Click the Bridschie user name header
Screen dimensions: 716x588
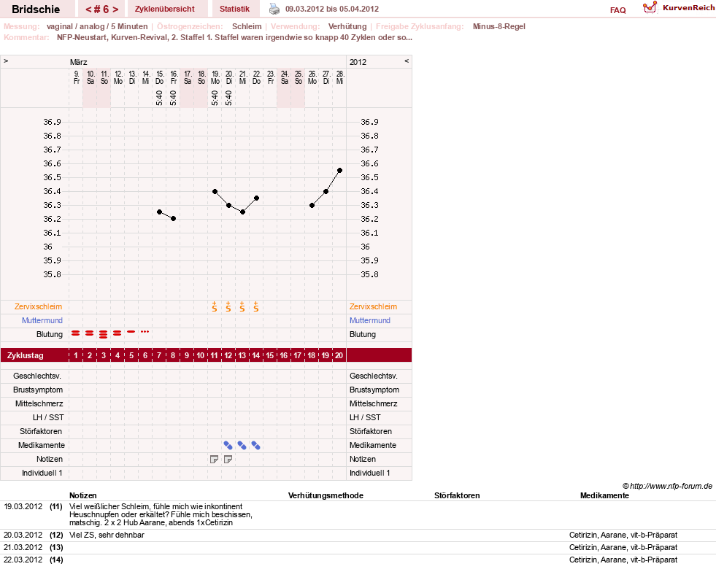pos(36,9)
